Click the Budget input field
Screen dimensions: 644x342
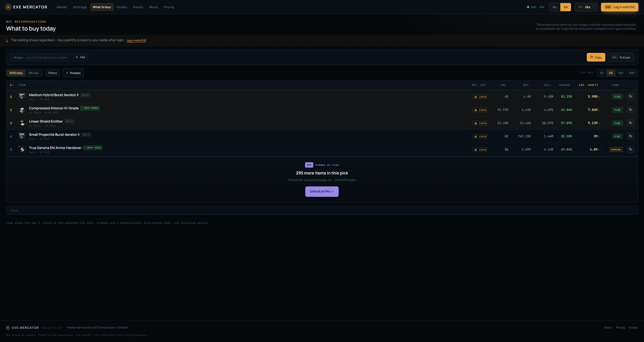click(40, 58)
